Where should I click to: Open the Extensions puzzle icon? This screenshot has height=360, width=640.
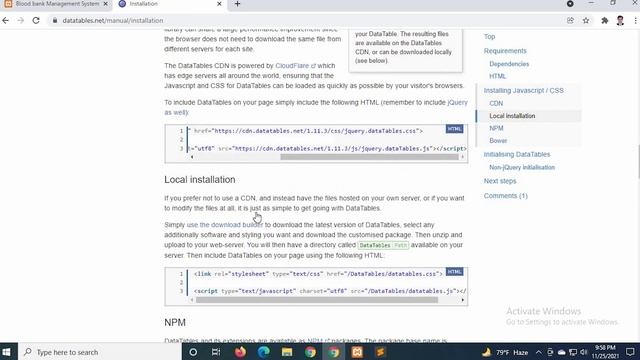click(604, 20)
